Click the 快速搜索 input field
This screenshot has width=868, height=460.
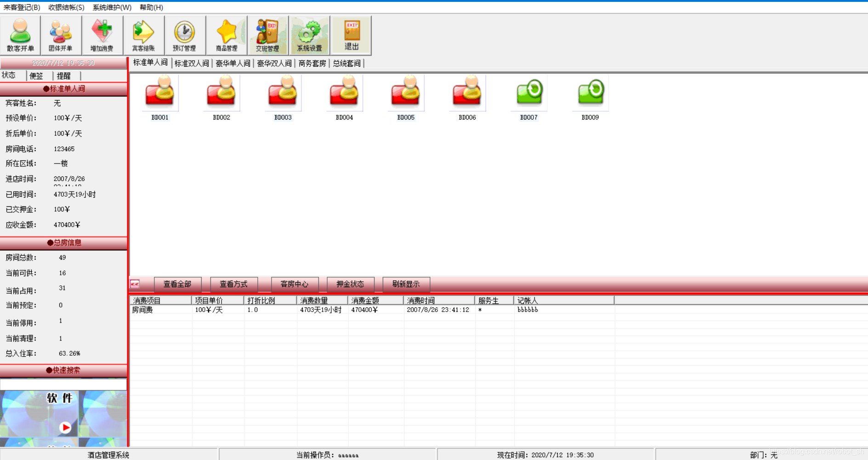63,384
